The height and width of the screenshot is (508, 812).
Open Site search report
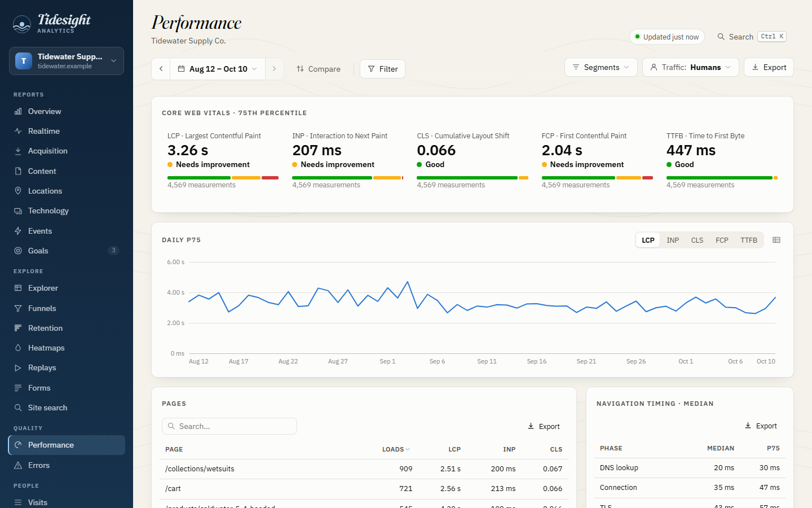(67, 408)
